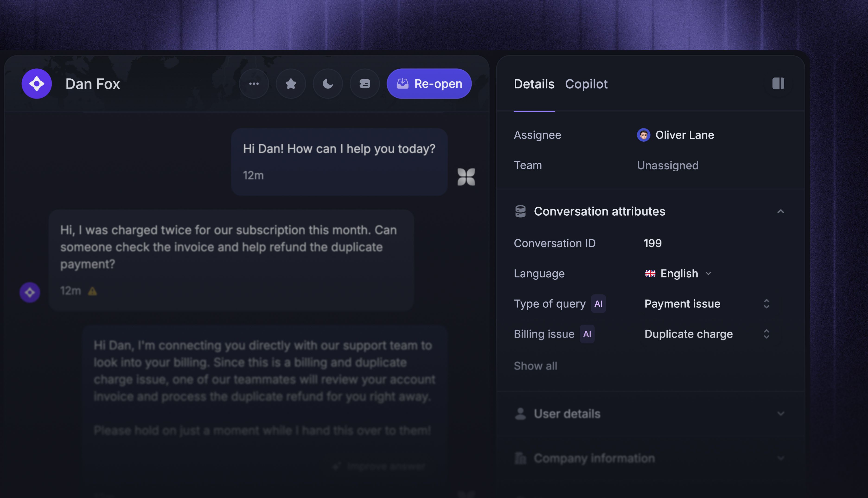The width and height of the screenshot is (868, 498).
Task: Set the Unassigned team field
Action: pyautogui.click(x=668, y=165)
